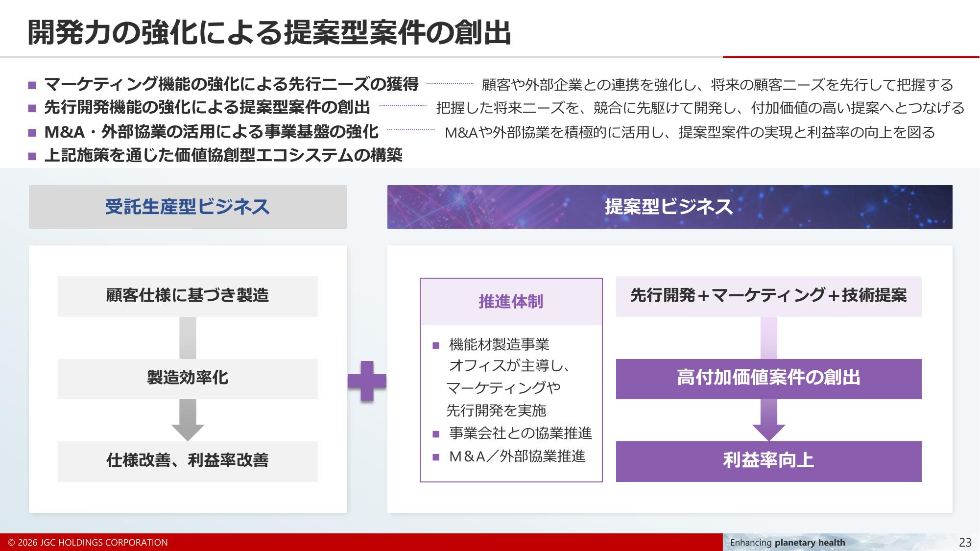Select the 高付加価値案件の創出 purple box
This screenshot has width=980, height=551.
point(768,379)
